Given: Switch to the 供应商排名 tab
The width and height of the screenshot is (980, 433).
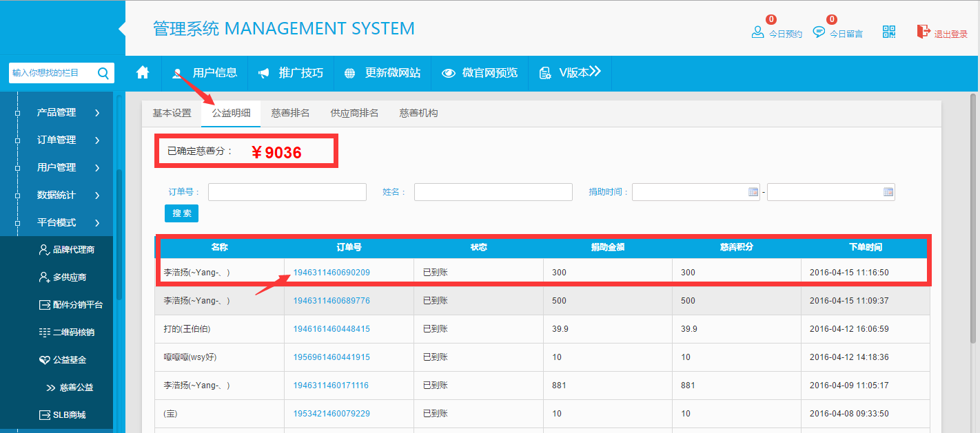Looking at the screenshot, I should click(354, 113).
